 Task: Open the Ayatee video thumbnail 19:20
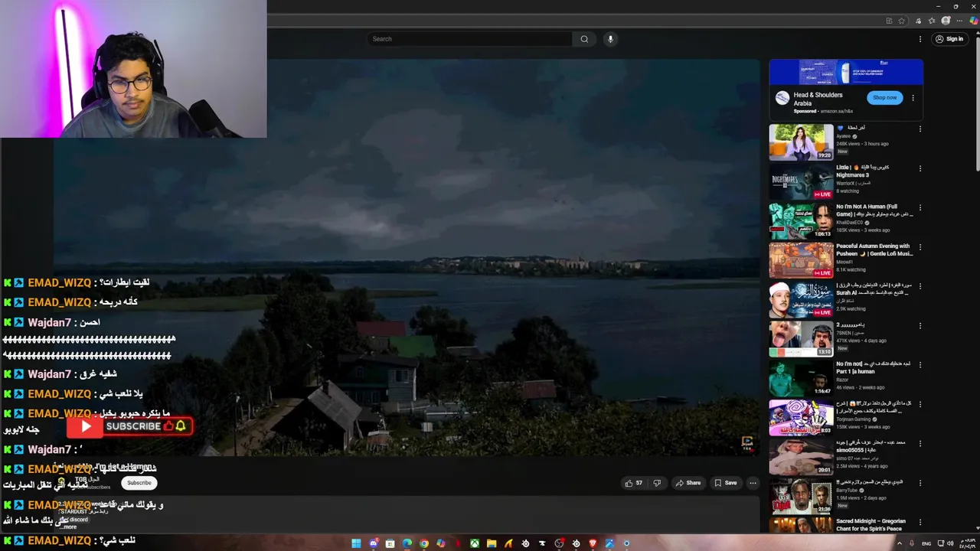click(x=801, y=142)
